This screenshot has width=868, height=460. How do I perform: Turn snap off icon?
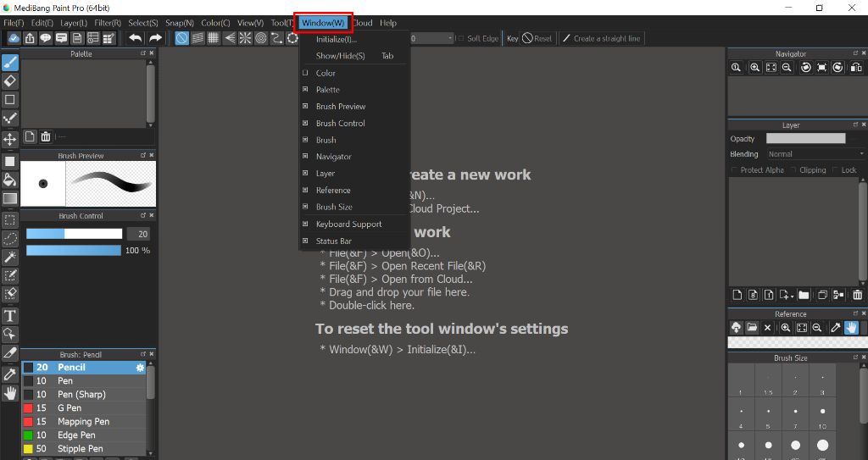tap(181, 38)
